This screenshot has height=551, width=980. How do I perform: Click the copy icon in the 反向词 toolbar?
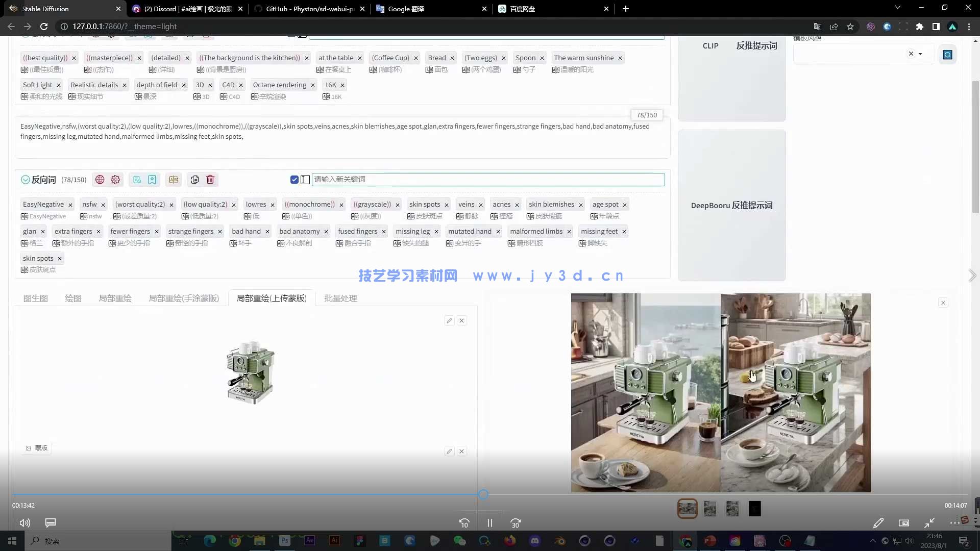(x=194, y=180)
